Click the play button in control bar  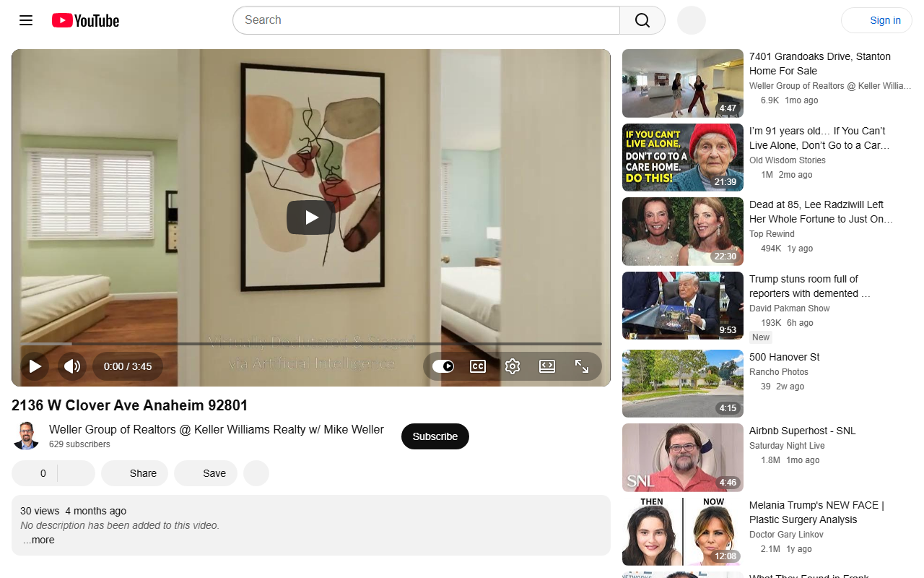point(35,366)
